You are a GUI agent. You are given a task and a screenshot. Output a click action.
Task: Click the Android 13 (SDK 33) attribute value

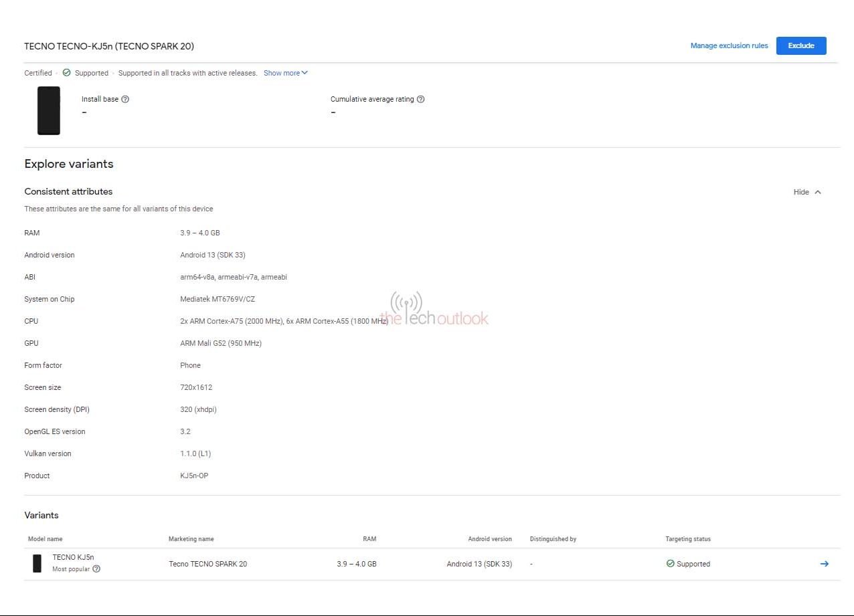(x=213, y=255)
